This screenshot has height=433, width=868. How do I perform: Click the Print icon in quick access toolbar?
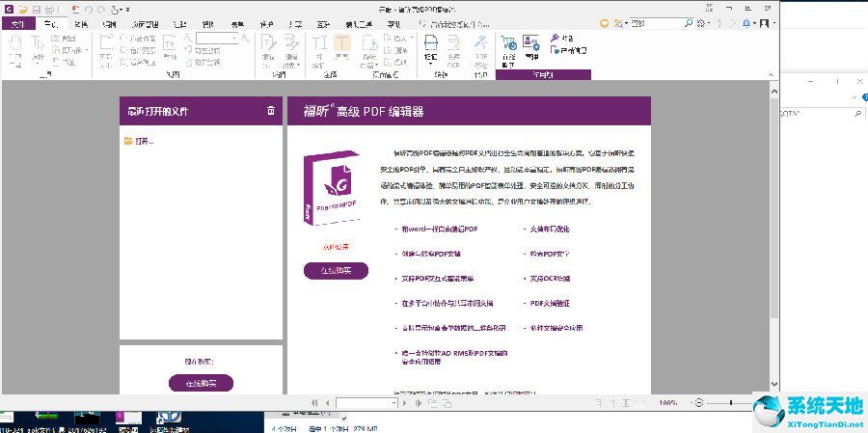(x=49, y=10)
